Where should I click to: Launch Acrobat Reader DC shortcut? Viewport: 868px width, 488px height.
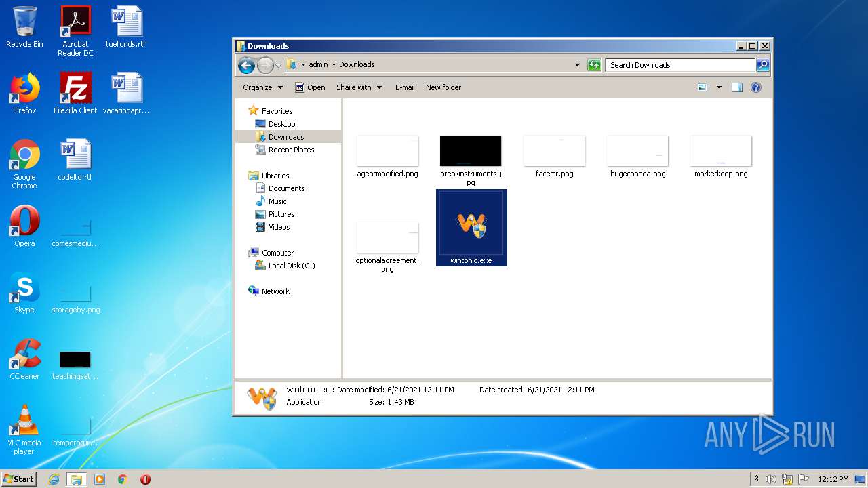[75, 31]
